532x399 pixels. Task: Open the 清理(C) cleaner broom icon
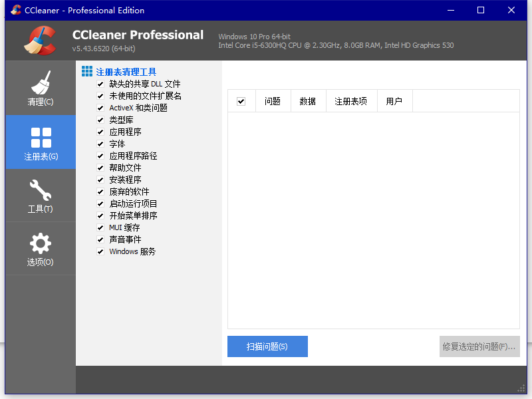coord(41,82)
